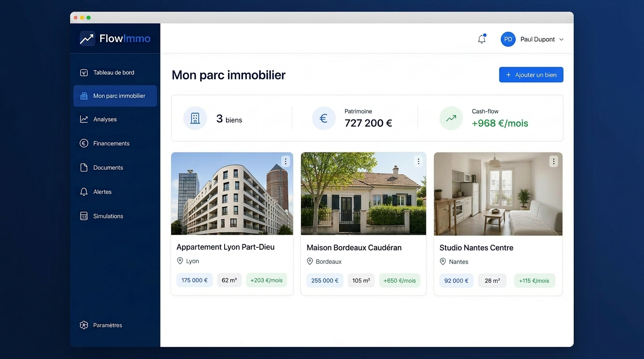Click the PD avatar circle
The image size is (644, 359).
pyautogui.click(x=508, y=39)
